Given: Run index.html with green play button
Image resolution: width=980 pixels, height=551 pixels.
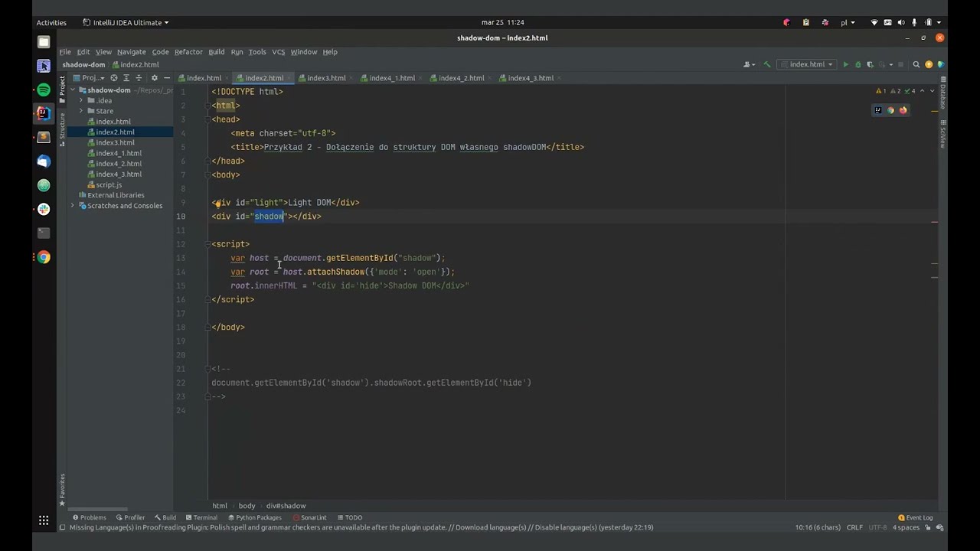Looking at the screenshot, I should point(845,64).
